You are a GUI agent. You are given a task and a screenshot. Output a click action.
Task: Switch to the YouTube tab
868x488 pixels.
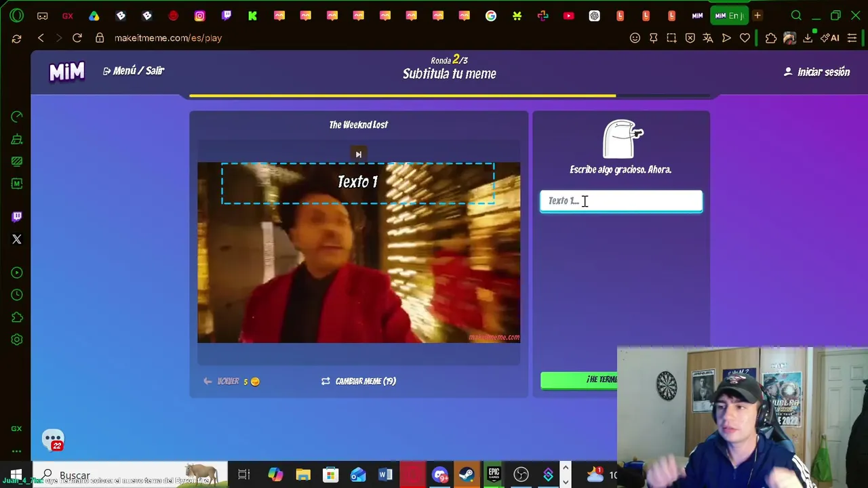point(568,16)
